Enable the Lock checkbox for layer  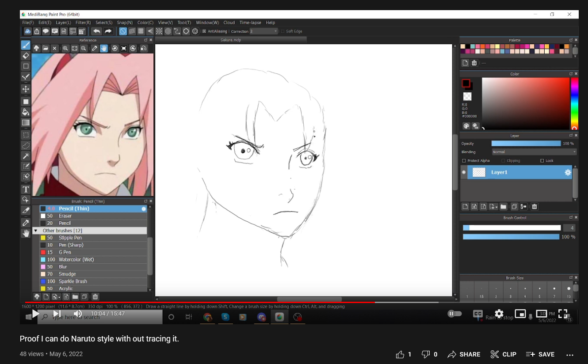(x=542, y=161)
